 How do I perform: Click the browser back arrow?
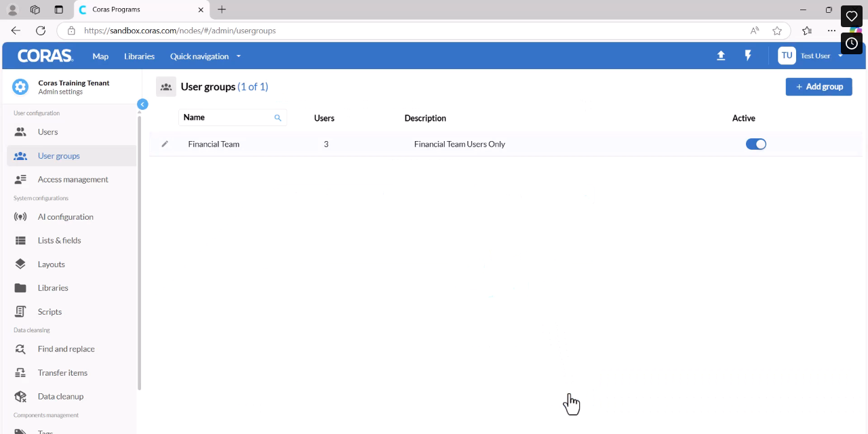point(16,31)
